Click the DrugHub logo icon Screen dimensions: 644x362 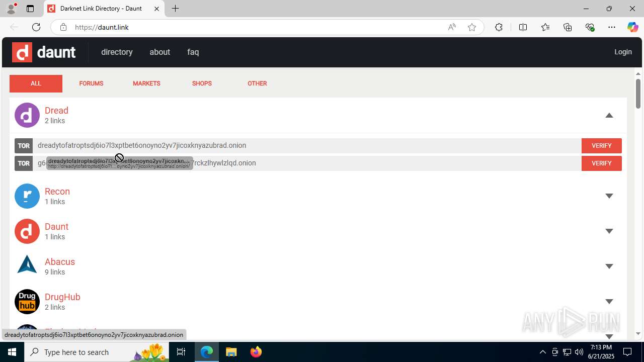pyautogui.click(x=27, y=302)
